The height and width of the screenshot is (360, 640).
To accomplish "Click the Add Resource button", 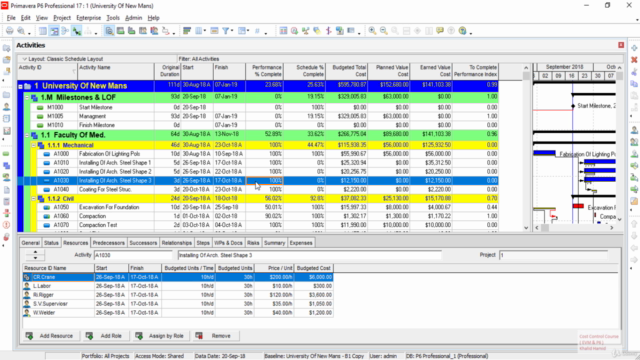I will [x=51, y=336].
